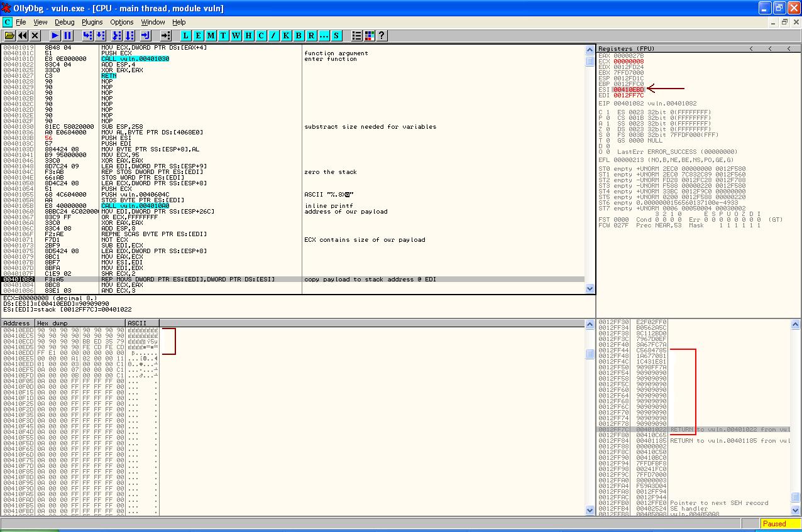Click the Step into toolbar icon
The width and height of the screenshot is (802, 532).
tap(88, 36)
